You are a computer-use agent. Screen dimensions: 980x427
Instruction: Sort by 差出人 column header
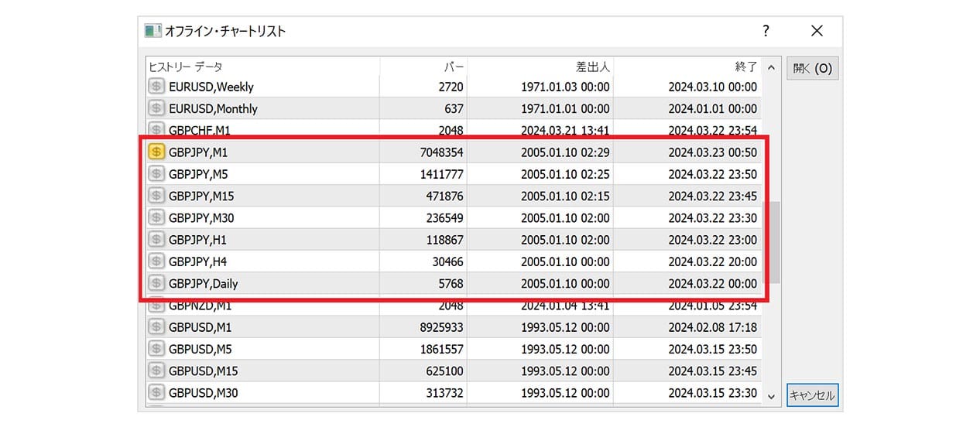pyautogui.click(x=540, y=67)
